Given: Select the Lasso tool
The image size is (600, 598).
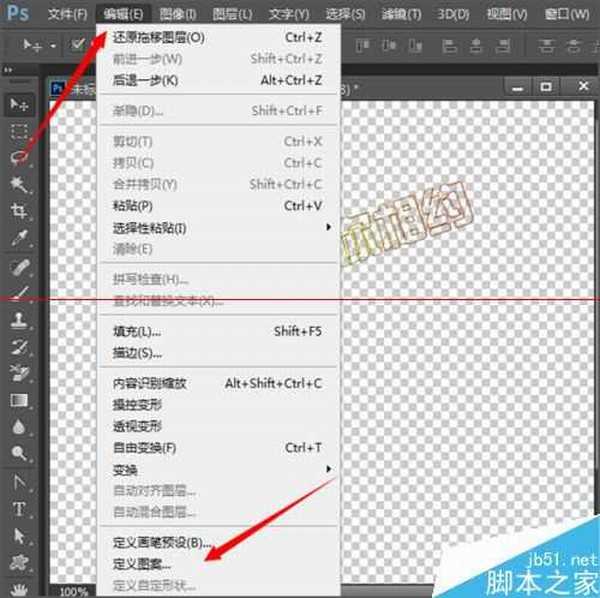Looking at the screenshot, I should (19, 157).
